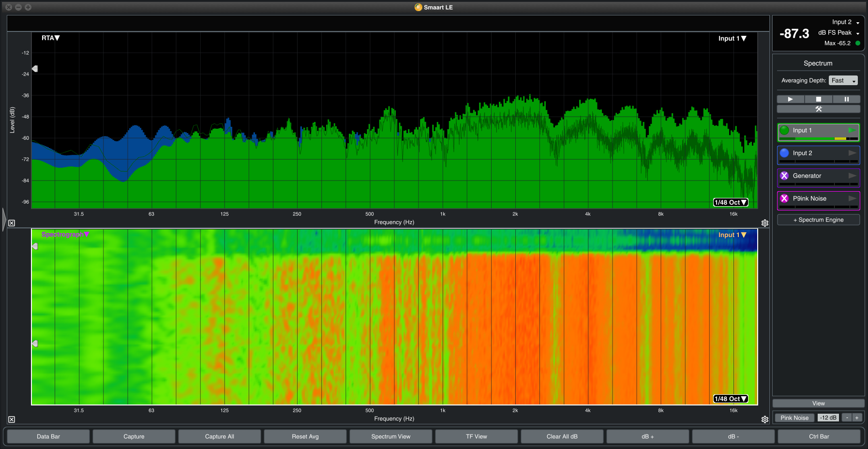Open the RTA graph type dropdown
Image resolution: width=868 pixels, height=449 pixels.
click(x=50, y=38)
